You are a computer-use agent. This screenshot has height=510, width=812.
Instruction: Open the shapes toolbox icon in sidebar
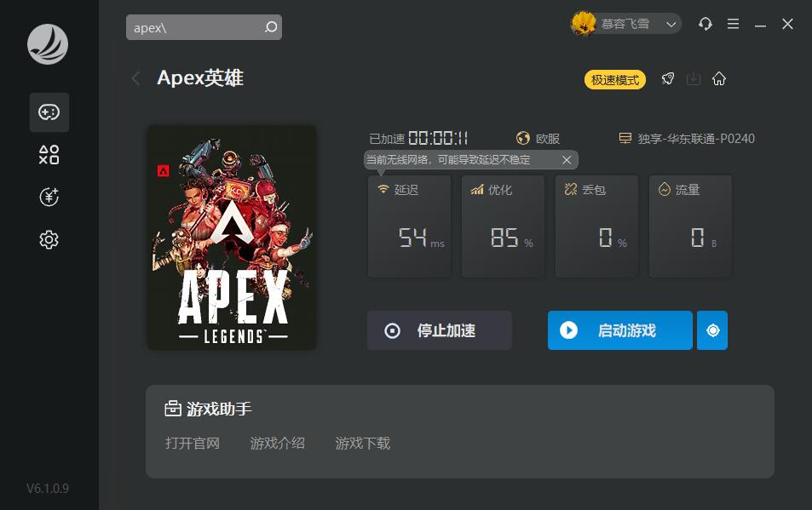pos(49,155)
